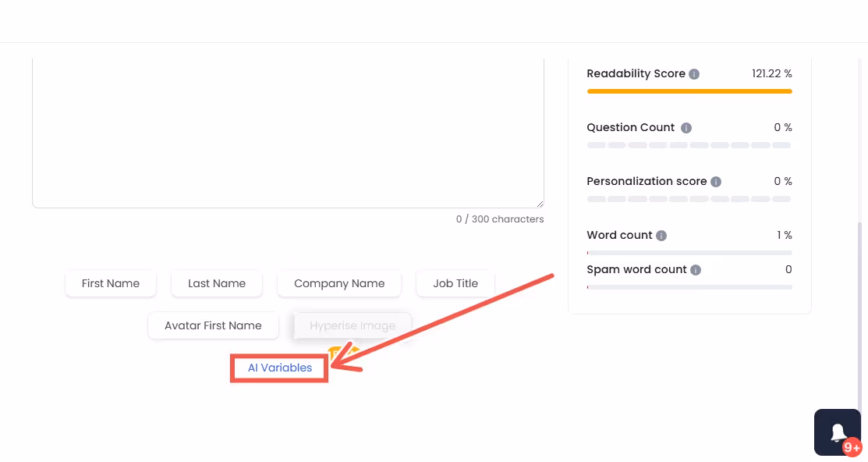
Task: Insert the Company Name variable
Action: tap(338, 283)
